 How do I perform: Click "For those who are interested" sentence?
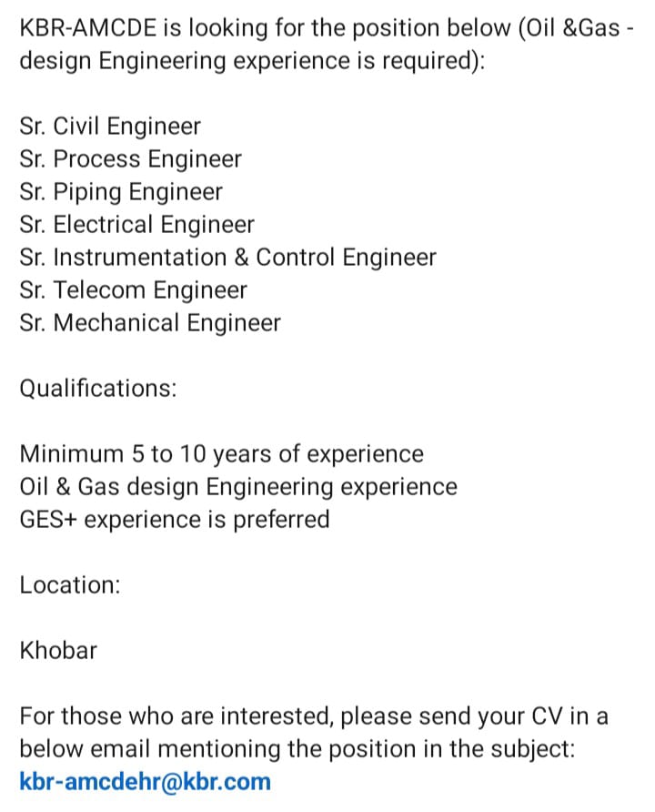coord(177,716)
